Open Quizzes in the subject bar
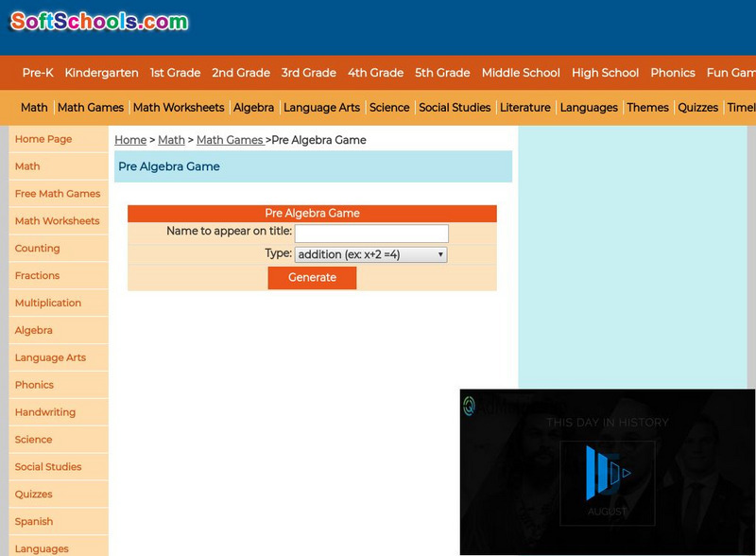 697,107
